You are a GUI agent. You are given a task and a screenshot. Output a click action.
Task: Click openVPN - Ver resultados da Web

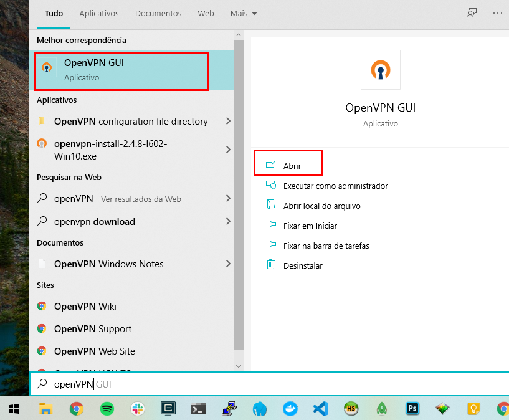pos(118,199)
